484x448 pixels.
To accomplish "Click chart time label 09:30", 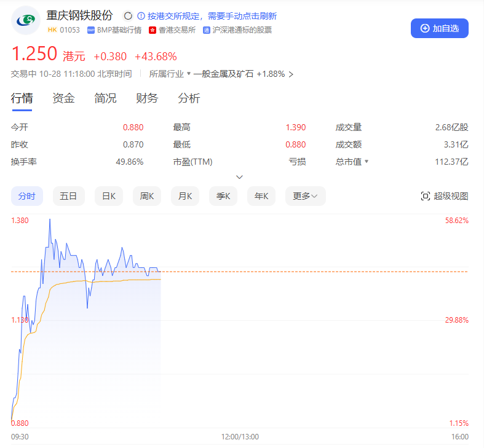I will click(20, 437).
